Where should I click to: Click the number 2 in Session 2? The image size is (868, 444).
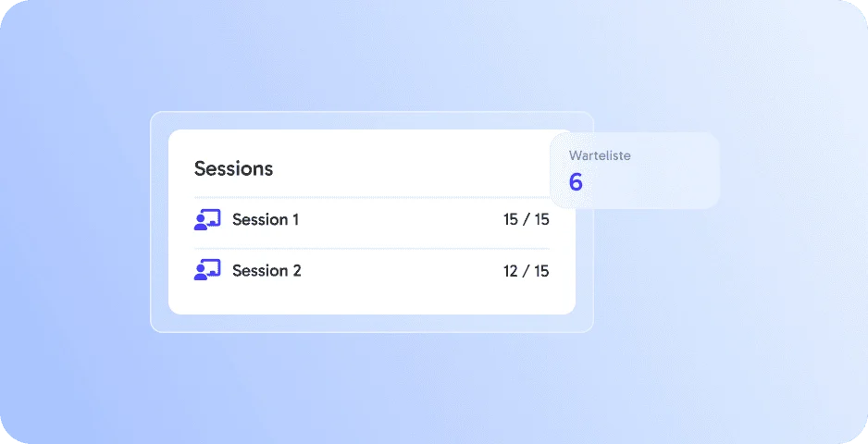297,271
